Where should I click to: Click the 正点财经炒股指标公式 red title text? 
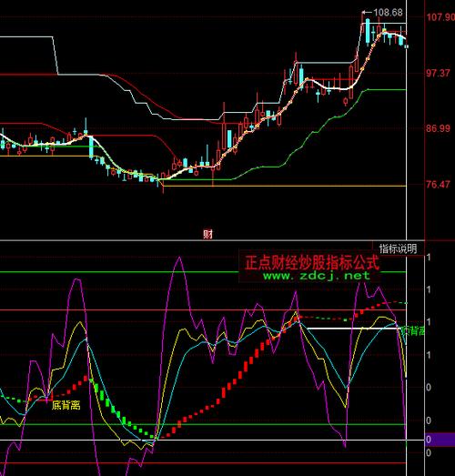point(312,262)
